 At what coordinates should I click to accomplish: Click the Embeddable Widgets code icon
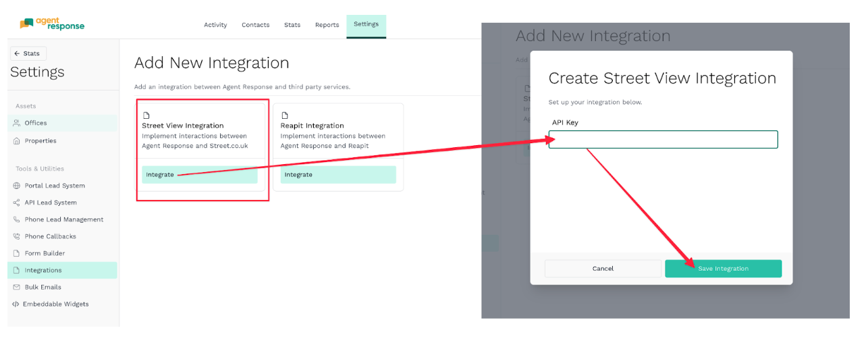16,304
